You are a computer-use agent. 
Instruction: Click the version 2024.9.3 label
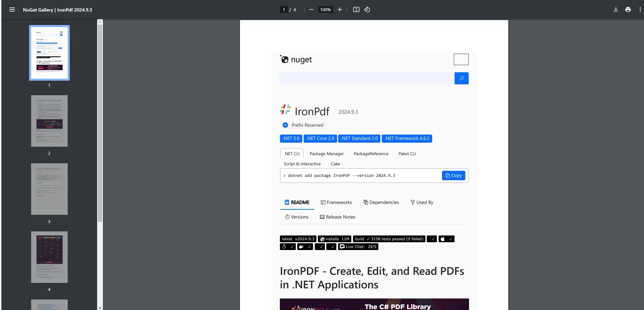(348, 112)
